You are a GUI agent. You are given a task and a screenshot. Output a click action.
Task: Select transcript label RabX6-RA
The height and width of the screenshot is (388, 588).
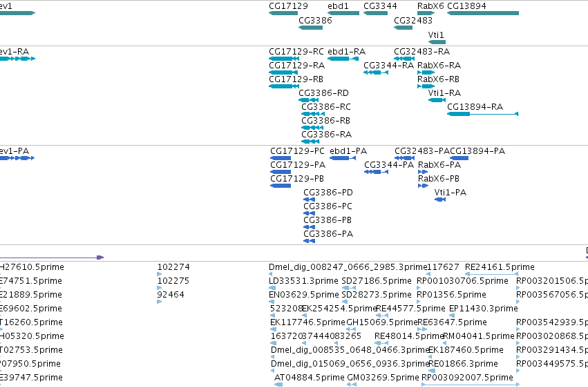(x=439, y=65)
